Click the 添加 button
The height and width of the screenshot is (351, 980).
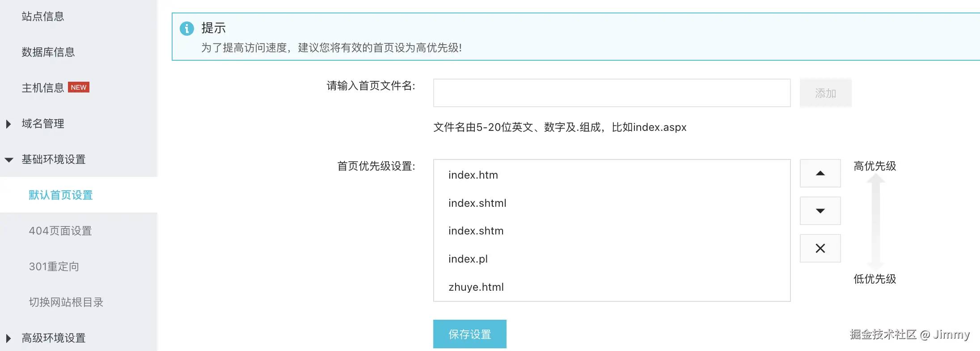point(825,93)
